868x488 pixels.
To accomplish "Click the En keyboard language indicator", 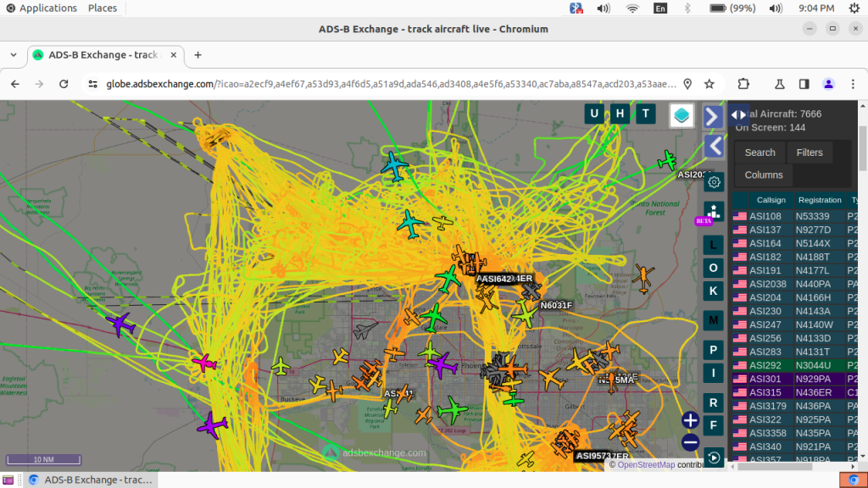I will click(x=659, y=8).
